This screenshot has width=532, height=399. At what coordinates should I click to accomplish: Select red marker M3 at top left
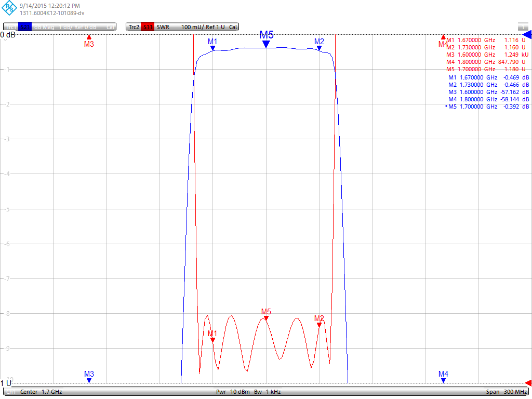[89, 41]
